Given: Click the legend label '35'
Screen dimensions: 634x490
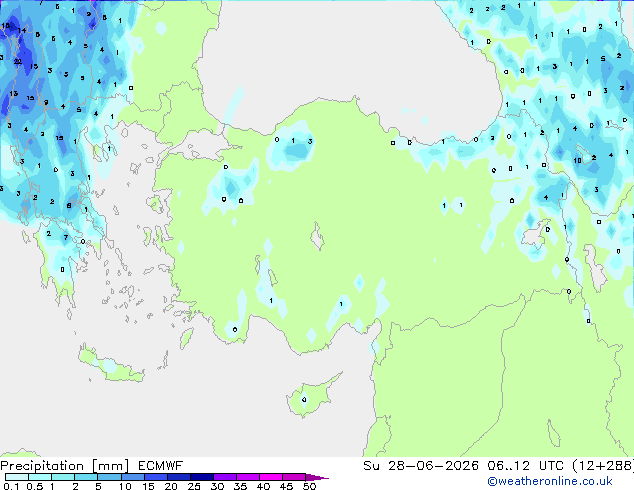Looking at the screenshot, I should (x=240, y=486).
